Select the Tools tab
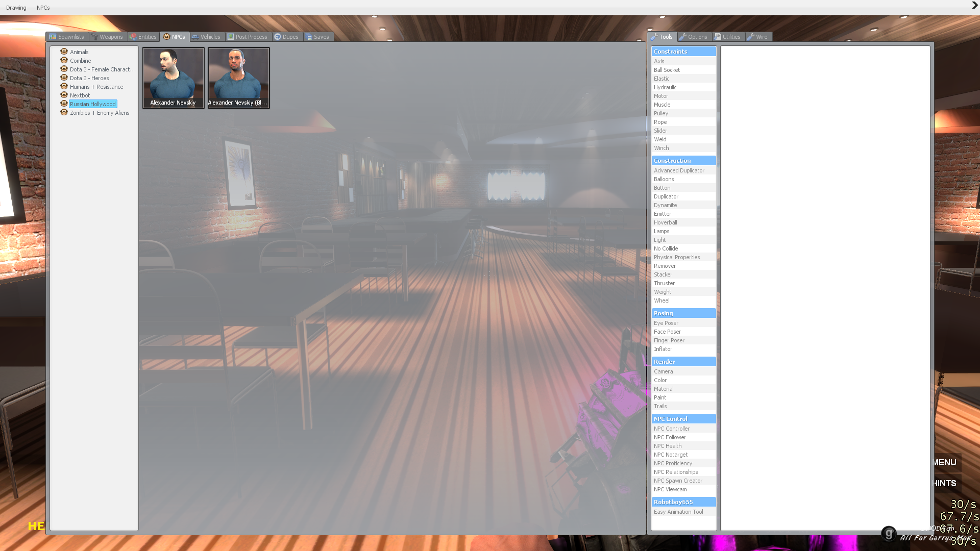The height and width of the screenshot is (551, 980). (x=662, y=37)
